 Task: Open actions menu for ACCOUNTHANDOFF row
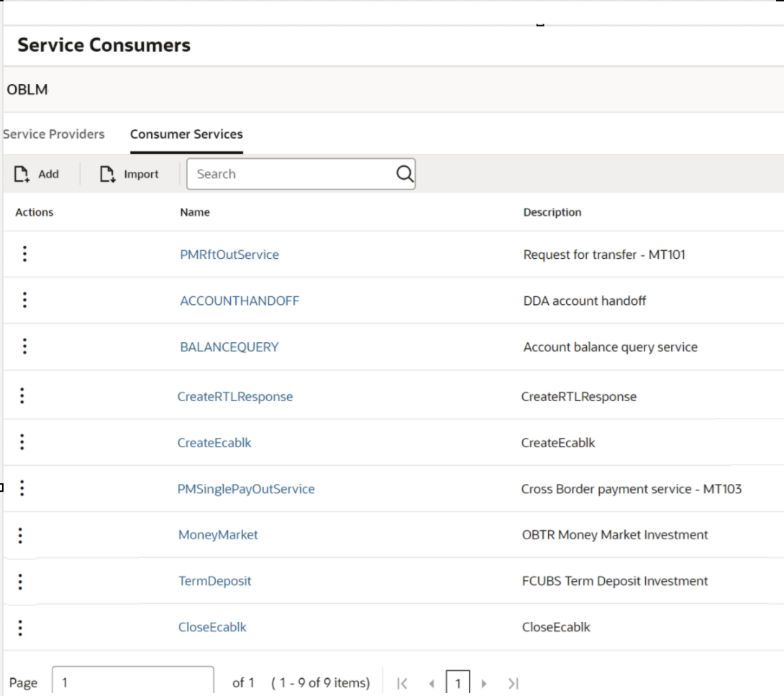point(24,300)
